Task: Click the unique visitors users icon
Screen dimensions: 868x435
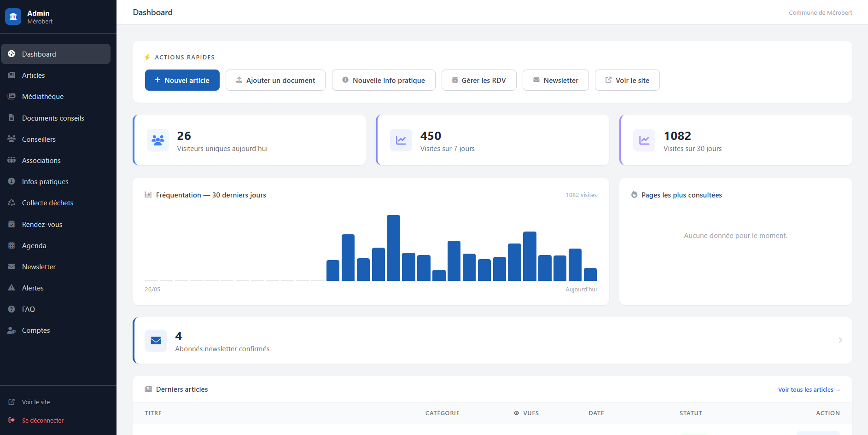Action: [x=158, y=140]
